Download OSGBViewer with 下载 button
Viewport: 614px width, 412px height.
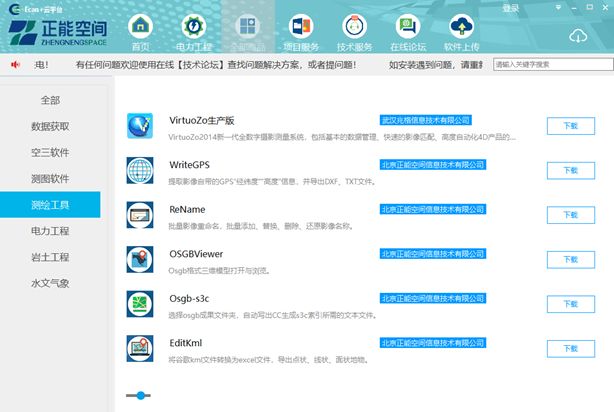point(571,260)
